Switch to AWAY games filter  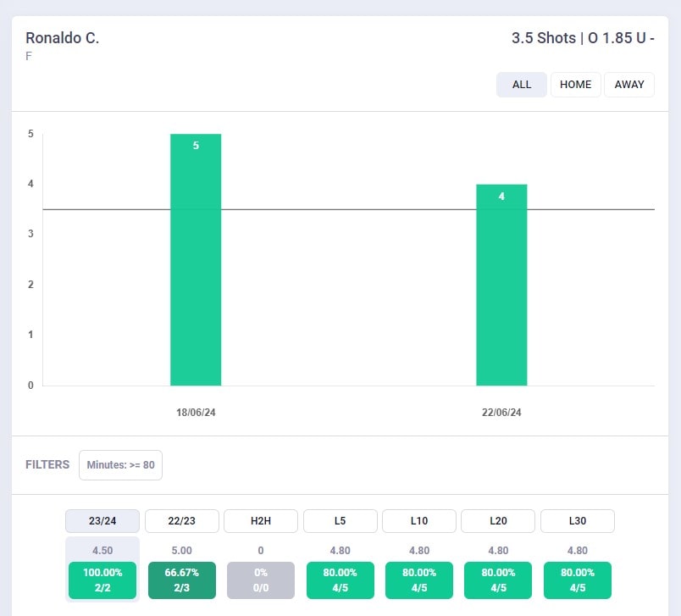tap(629, 85)
